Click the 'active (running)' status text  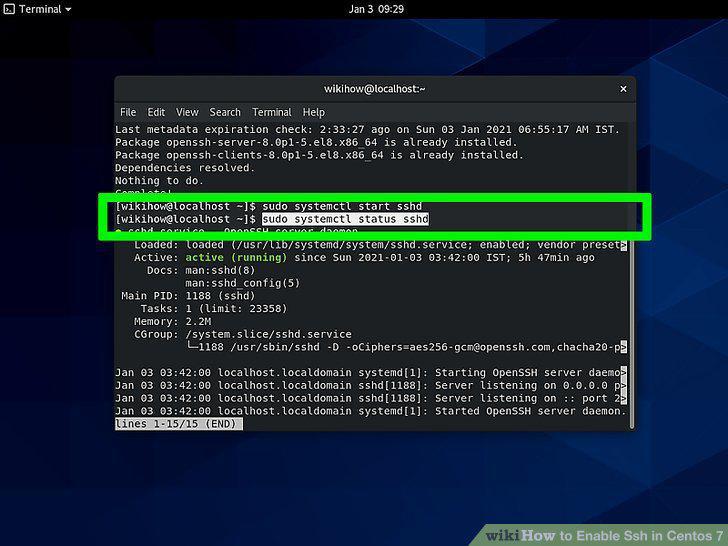pos(236,258)
